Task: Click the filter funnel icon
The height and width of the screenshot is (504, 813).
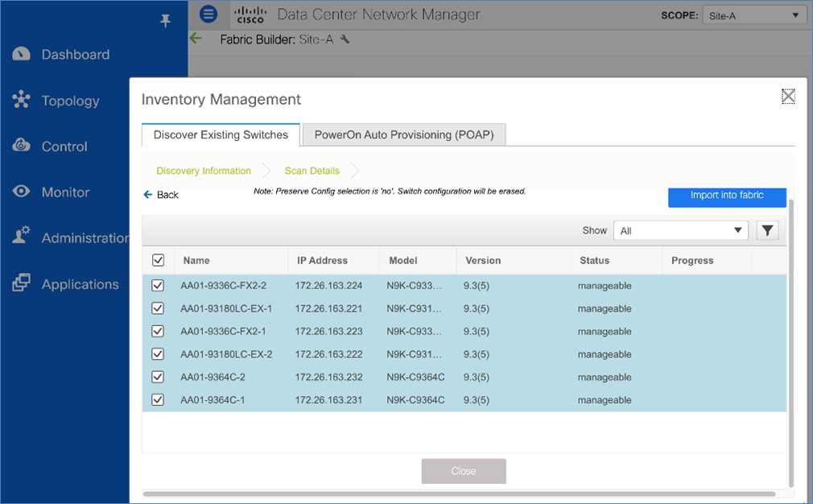Action: click(x=767, y=230)
